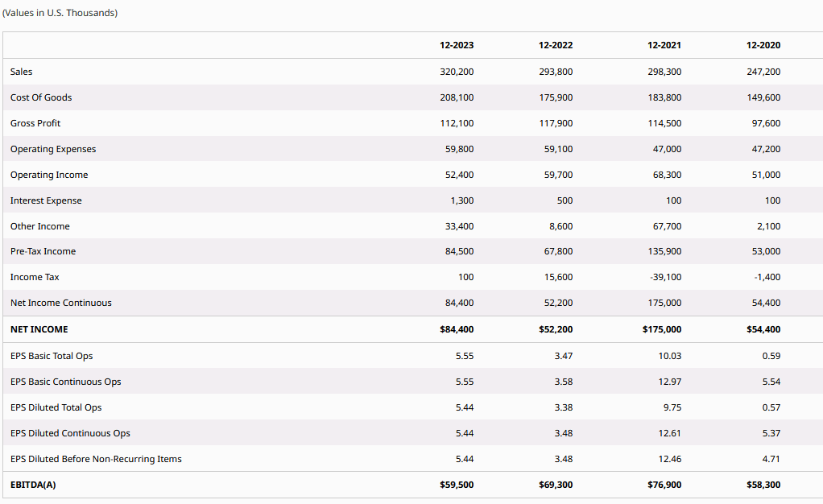
Task: Click the 12-2021 column header
Action: [664, 45]
